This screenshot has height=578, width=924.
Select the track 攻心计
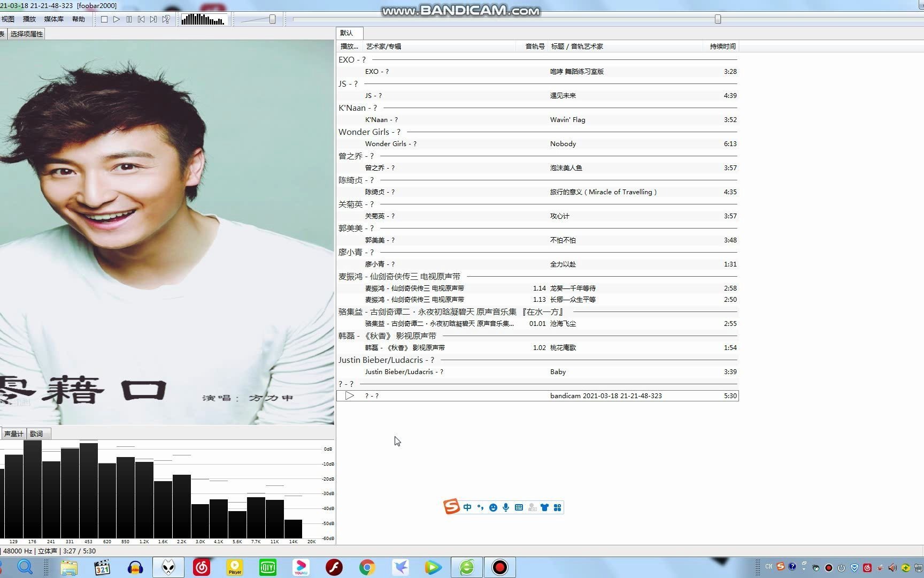point(537,216)
